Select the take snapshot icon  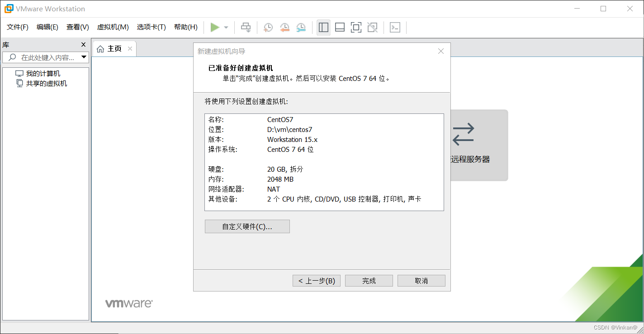click(x=268, y=27)
